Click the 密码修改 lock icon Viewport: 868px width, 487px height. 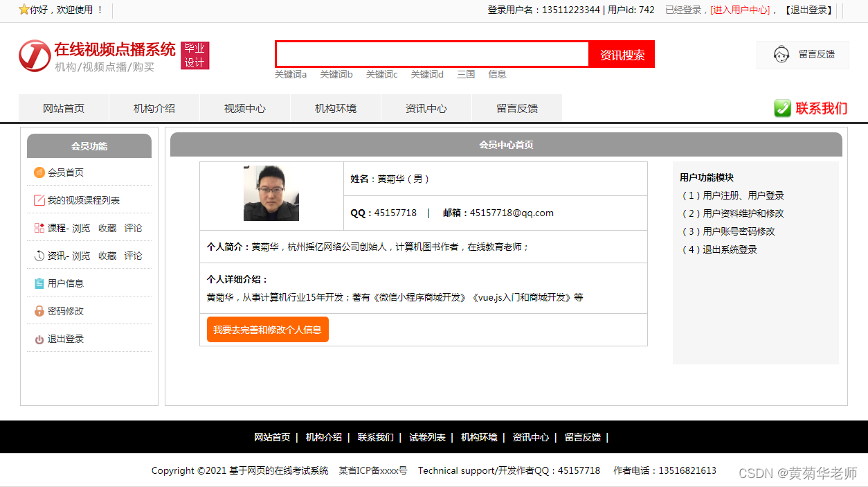click(x=39, y=311)
